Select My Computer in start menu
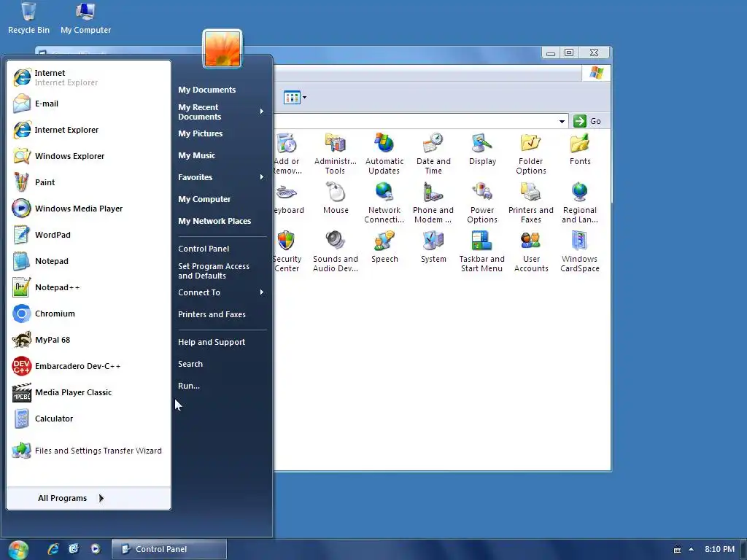This screenshot has width=747, height=560. tap(221, 199)
